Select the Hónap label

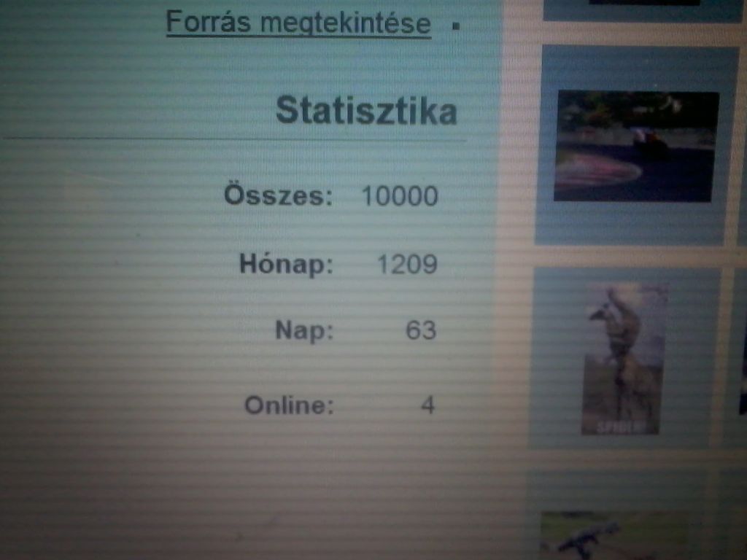(286, 264)
